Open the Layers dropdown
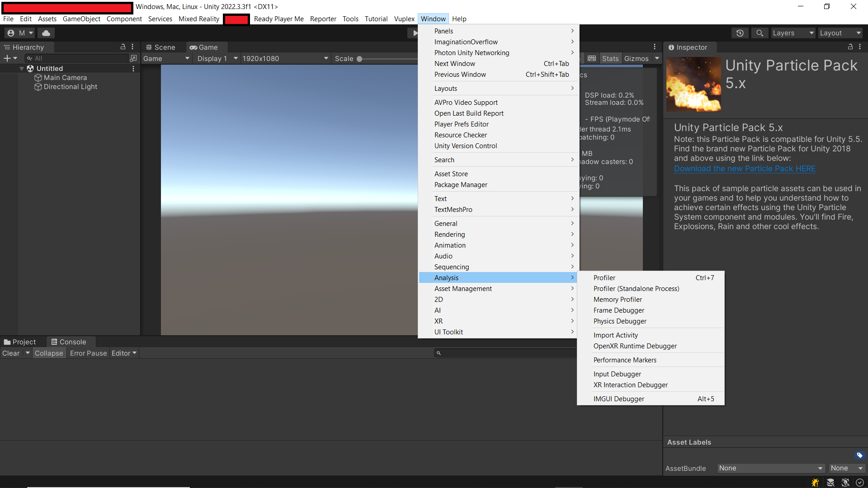868x488 pixels. click(793, 33)
